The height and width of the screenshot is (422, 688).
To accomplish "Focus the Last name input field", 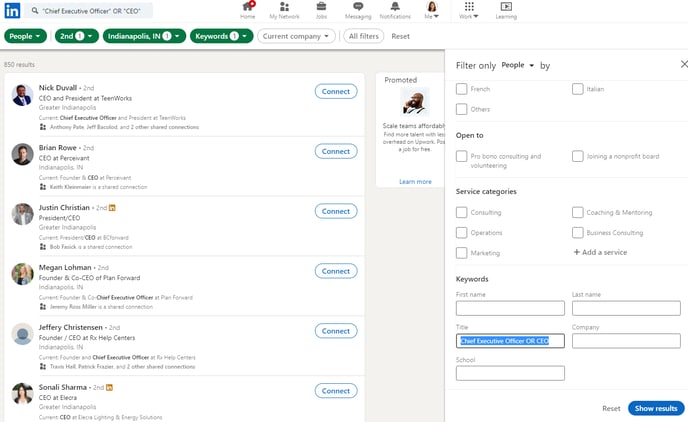I will [x=626, y=308].
